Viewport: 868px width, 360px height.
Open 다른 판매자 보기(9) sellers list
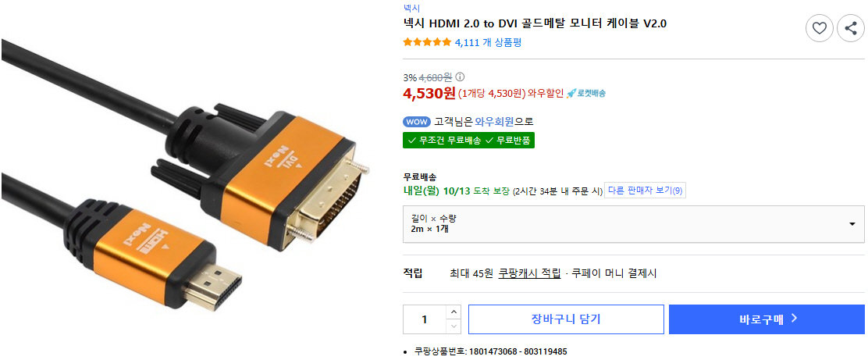645,191
